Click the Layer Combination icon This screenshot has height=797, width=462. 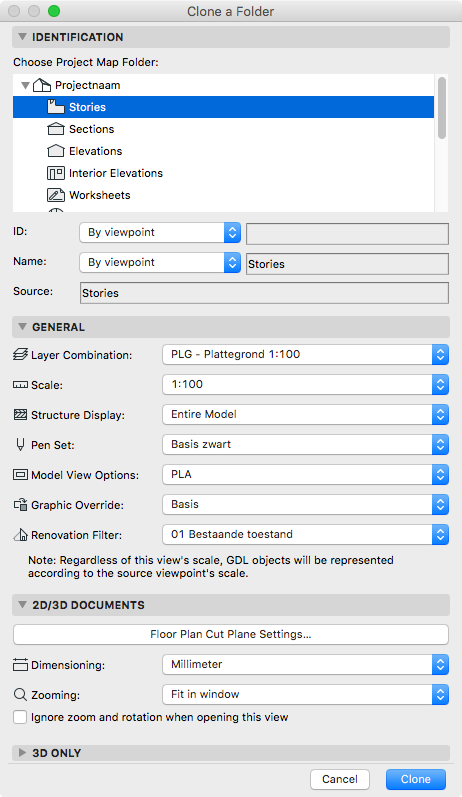tap(20, 355)
